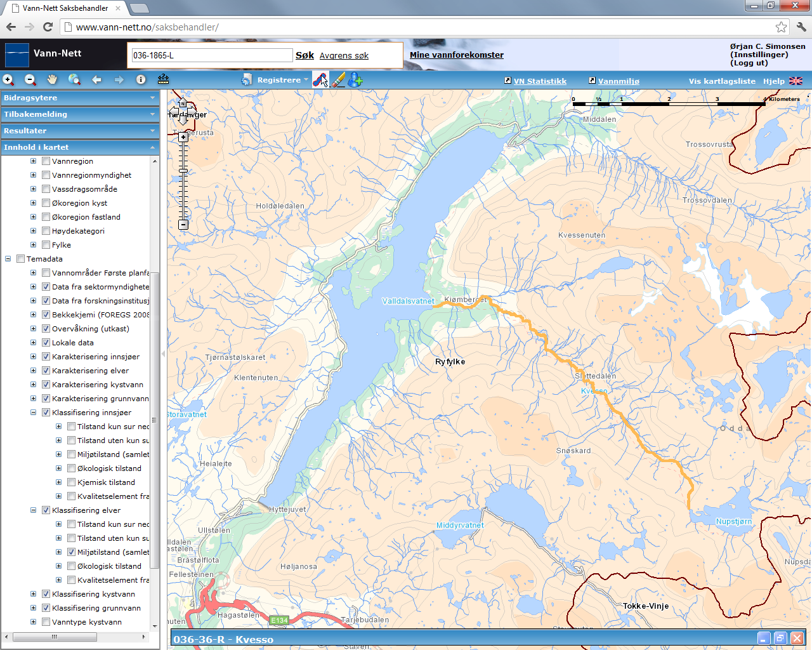Viewport: 812px width, 650px height.
Task: Open the VN Statistikk link
Action: tap(540, 81)
